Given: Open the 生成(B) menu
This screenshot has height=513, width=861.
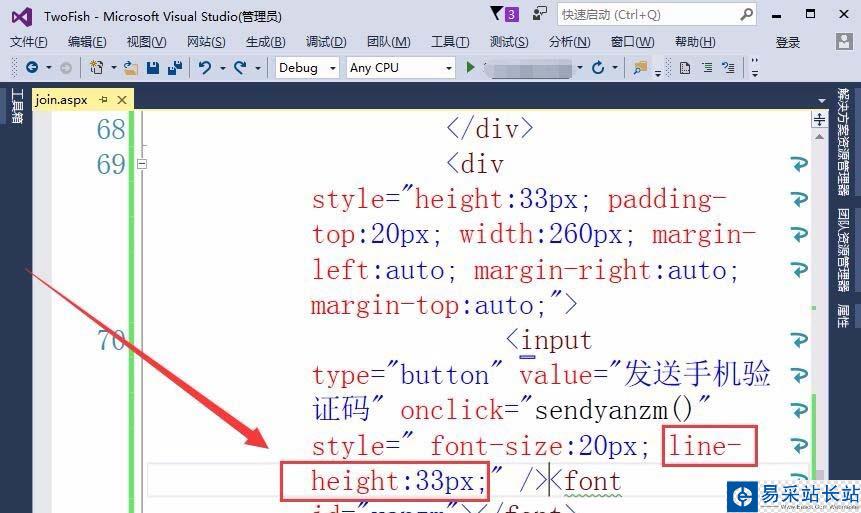Looking at the screenshot, I should tap(266, 42).
